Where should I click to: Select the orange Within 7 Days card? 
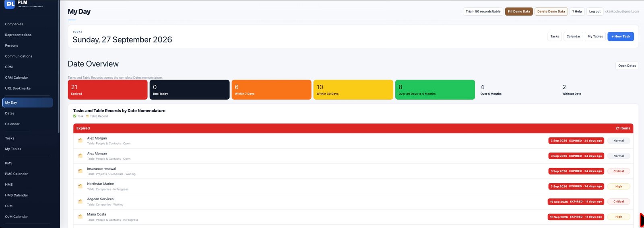[x=271, y=90]
